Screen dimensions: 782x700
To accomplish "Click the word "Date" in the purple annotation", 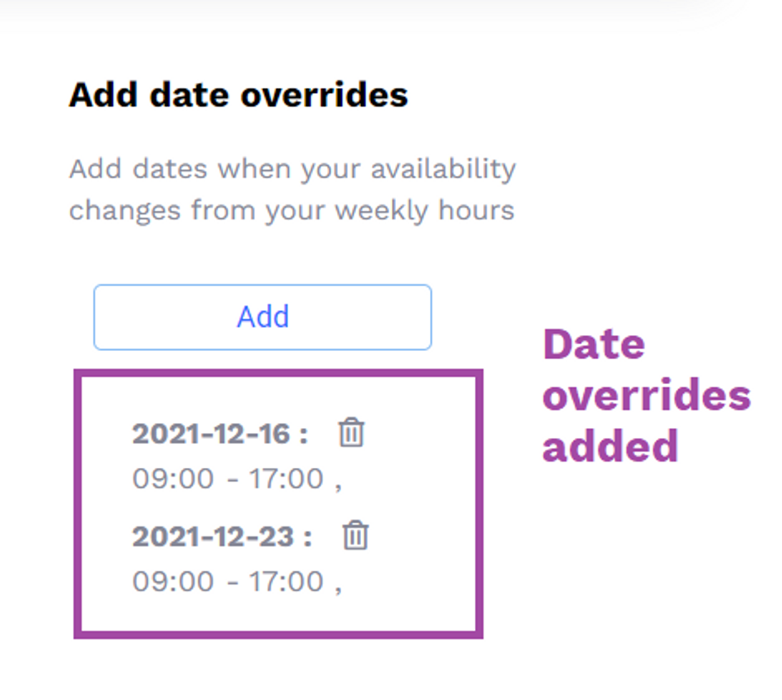I will click(593, 344).
